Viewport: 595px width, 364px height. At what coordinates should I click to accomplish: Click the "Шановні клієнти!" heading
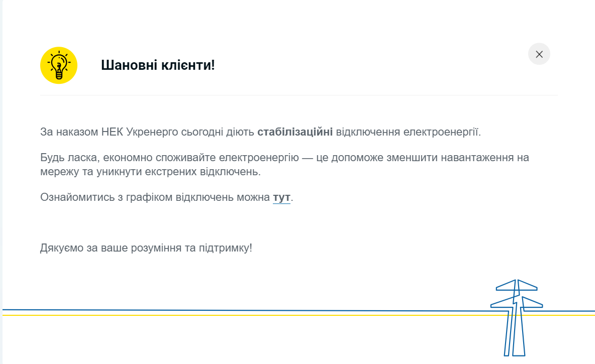pos(158,65)
